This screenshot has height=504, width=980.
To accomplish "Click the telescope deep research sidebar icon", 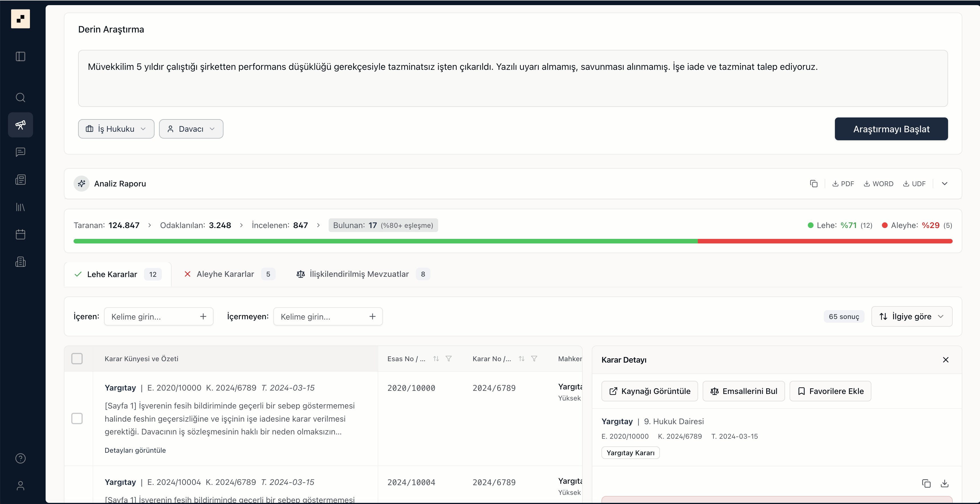I will click(x=21, y=125).
